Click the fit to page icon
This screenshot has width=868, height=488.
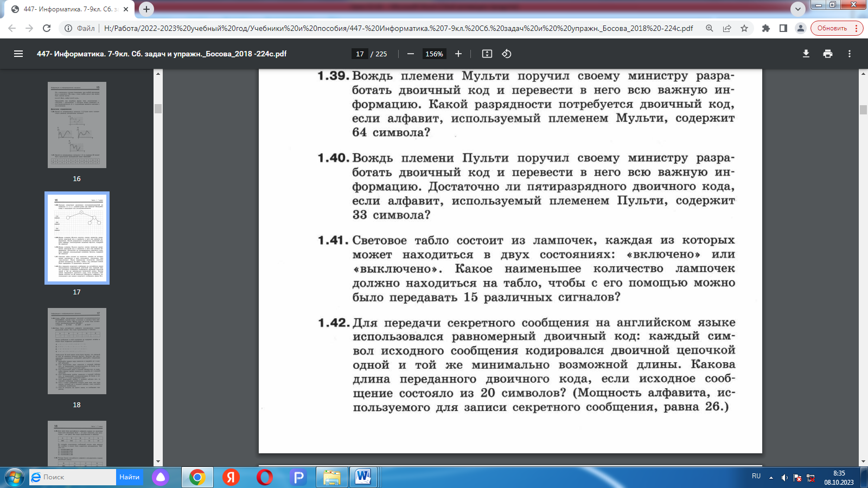pyautogui.click(x=487, y=54)
